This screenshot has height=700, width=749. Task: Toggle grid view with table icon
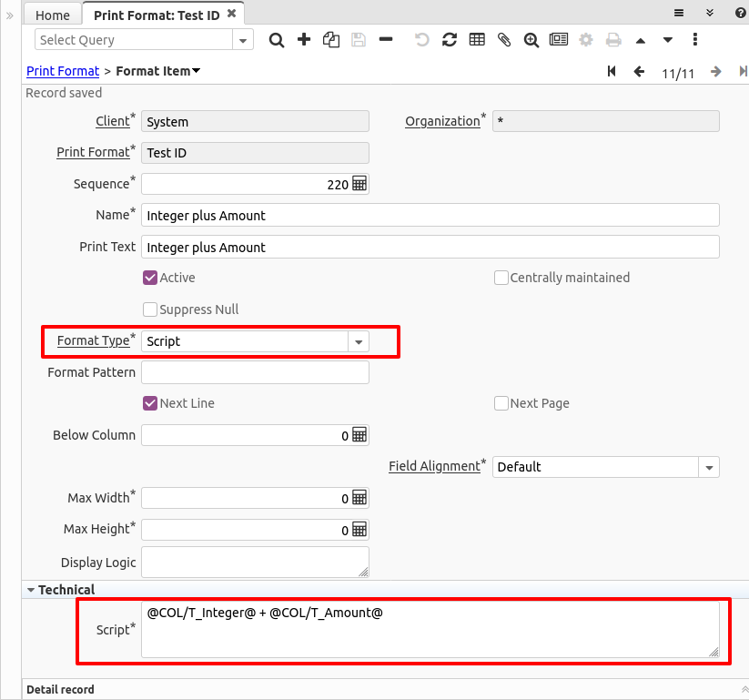[477, 40]
